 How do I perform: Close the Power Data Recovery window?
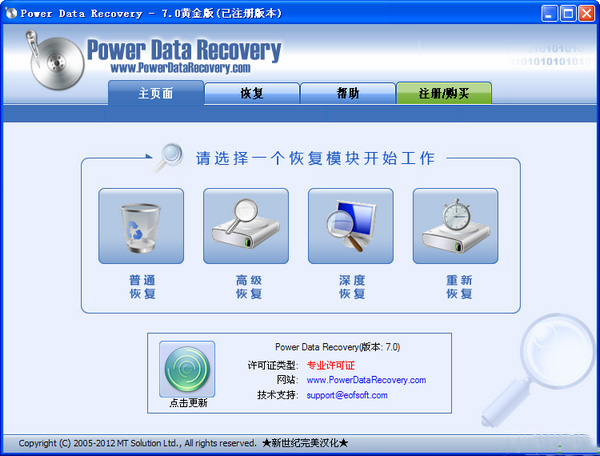click(x=586, y=14)
